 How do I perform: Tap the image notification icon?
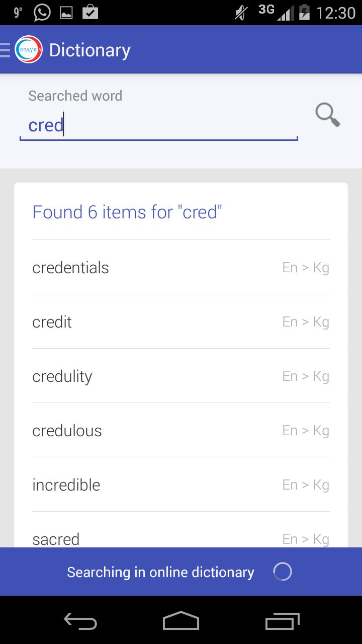[x=66, y=13]
